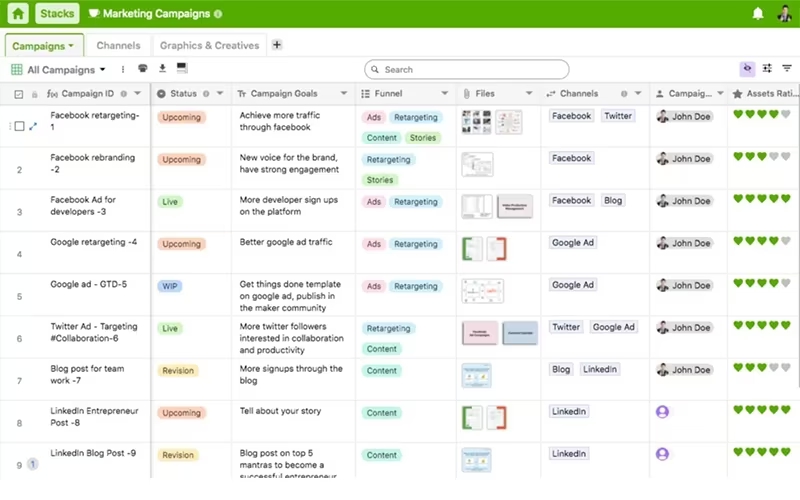Image resolution: width=800 pixels, height=500 pixels.
Task: Click Live status of Facebook Ad for developers
Action: [170, 202]
